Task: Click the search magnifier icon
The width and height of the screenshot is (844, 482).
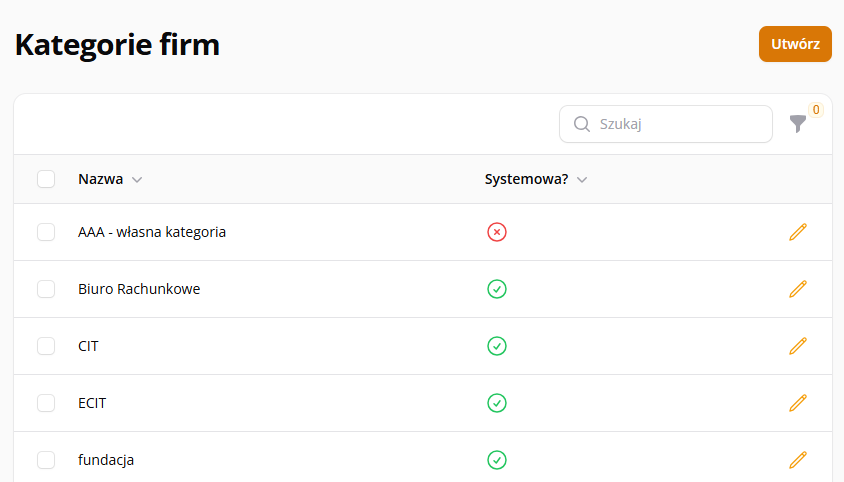Action: pos(582,124)
